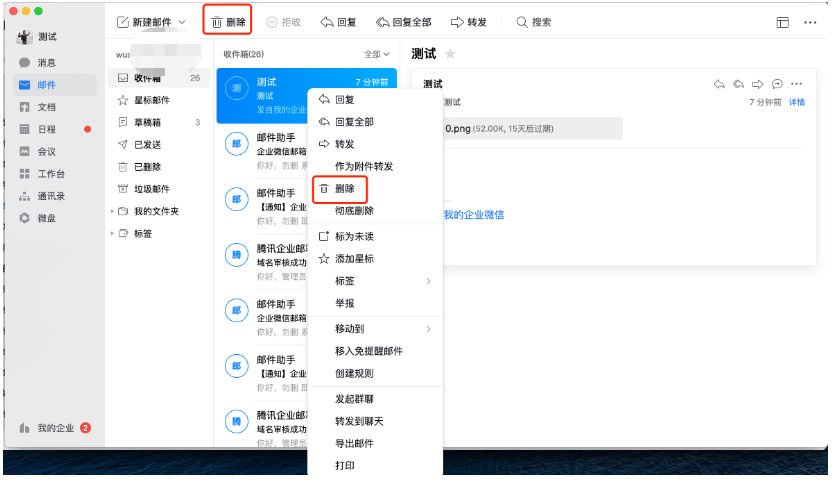Click the 删除 trash button in toolbar
The image size is (833, 481).
coord(227,22)
